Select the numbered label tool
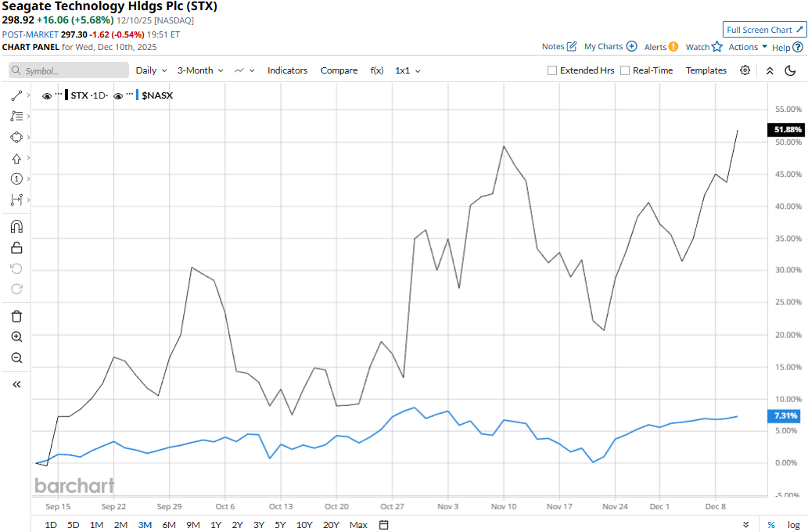The width and height of the screenshot is (808, 532). [x=16, y=179]
